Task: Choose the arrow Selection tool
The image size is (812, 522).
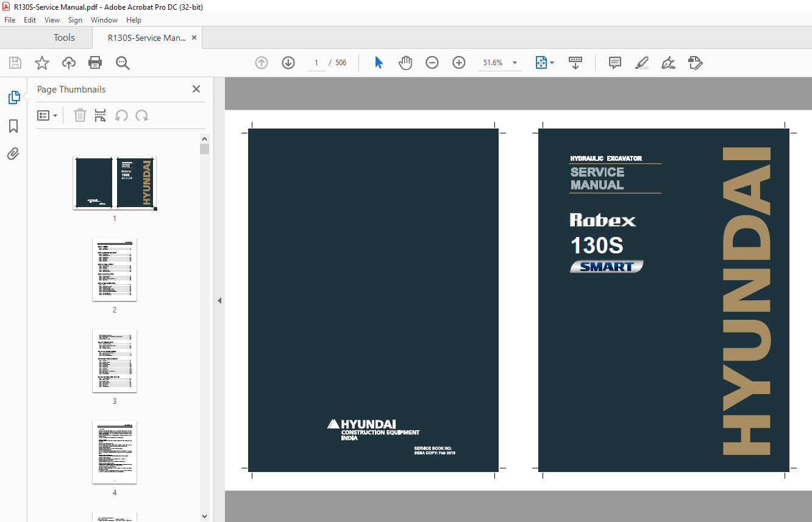Action: pyautogui.click(x=379, y=63)
